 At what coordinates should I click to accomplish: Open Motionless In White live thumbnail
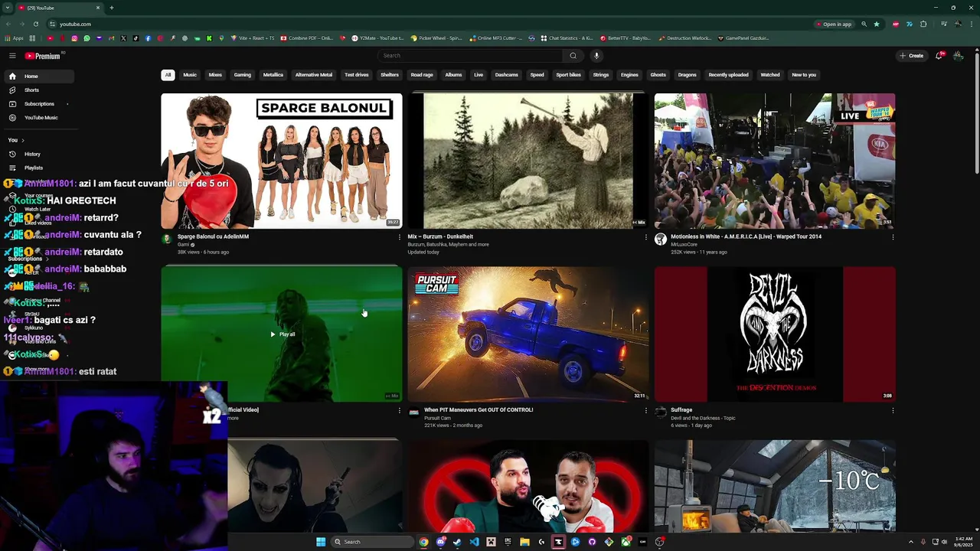775,161
